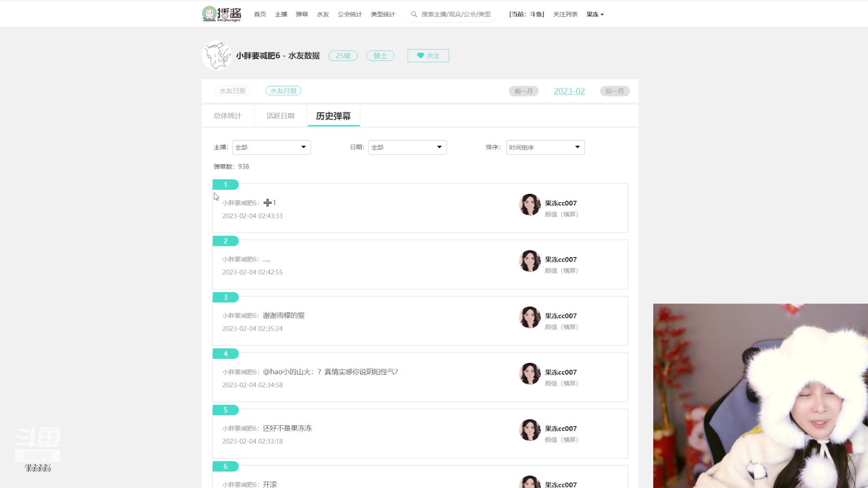Click the 骑士 rank badge

click(x=380, y=56)
